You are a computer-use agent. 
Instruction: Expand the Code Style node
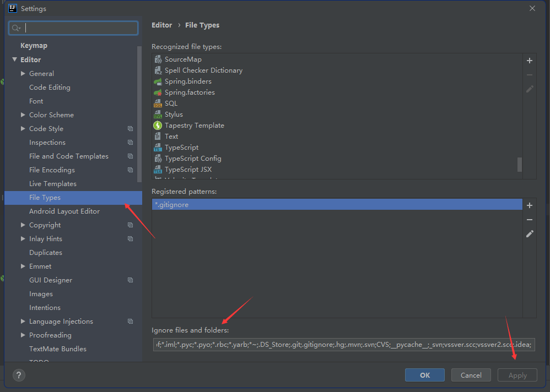pos(23,129)
